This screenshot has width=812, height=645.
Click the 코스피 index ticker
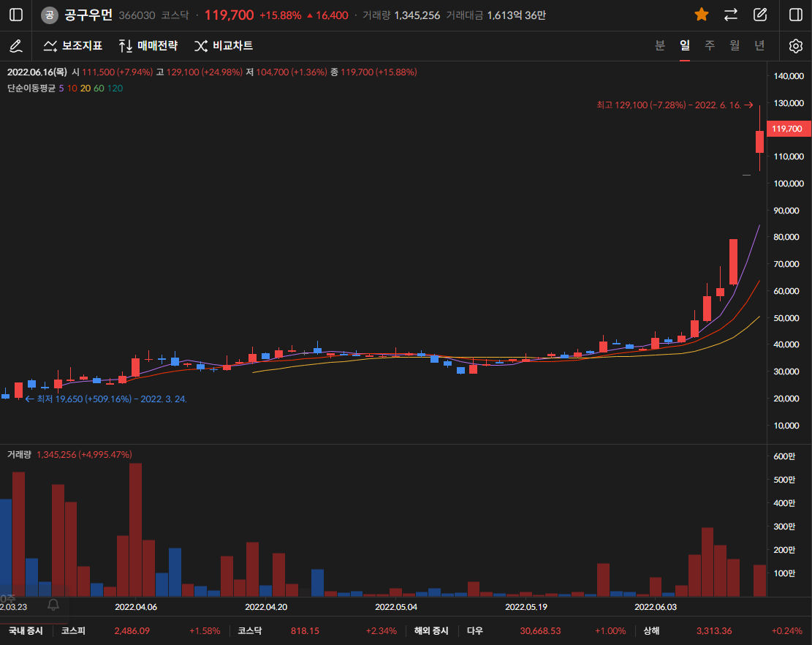click(73, 631)
